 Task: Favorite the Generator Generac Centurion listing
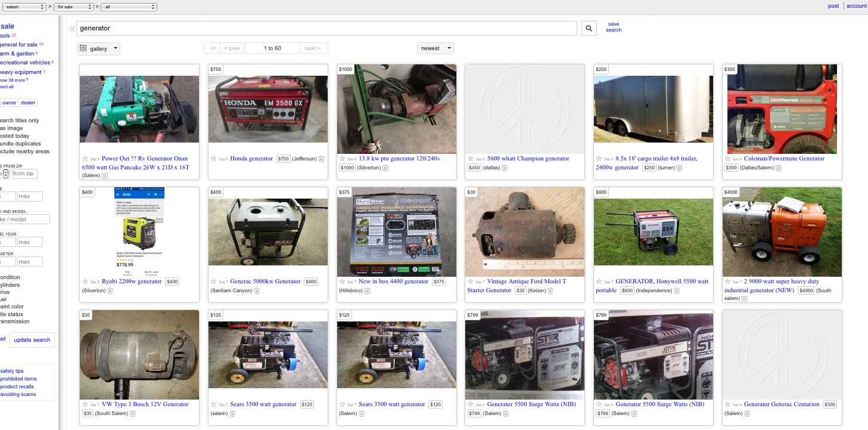click(728, 404)
